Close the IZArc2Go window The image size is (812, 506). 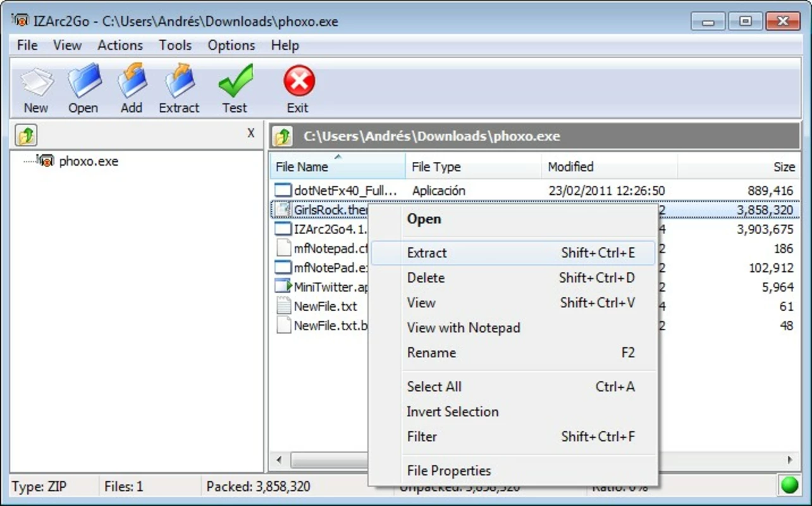point(783,22)
